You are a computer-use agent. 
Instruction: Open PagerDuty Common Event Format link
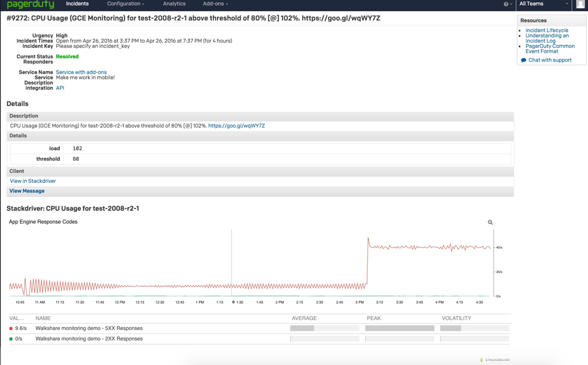click(x=550, y=49)
